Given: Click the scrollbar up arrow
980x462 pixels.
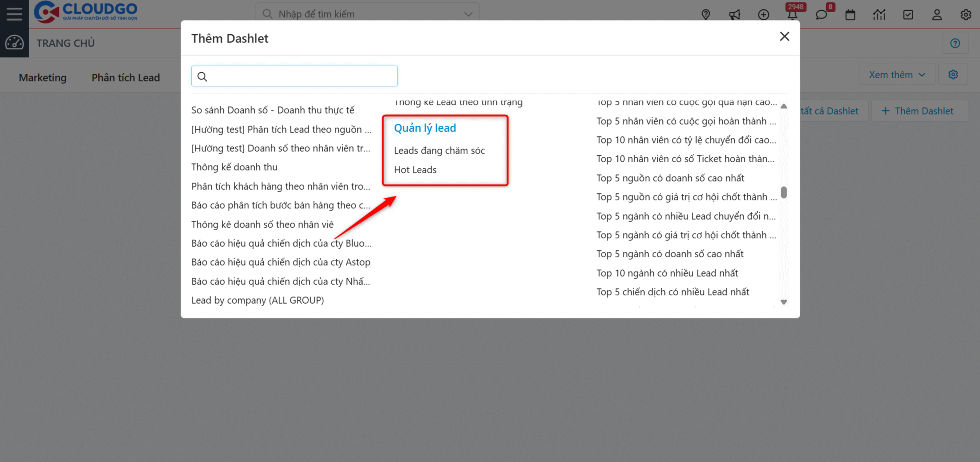Looking at the screenshot, I should click(784, 106).
